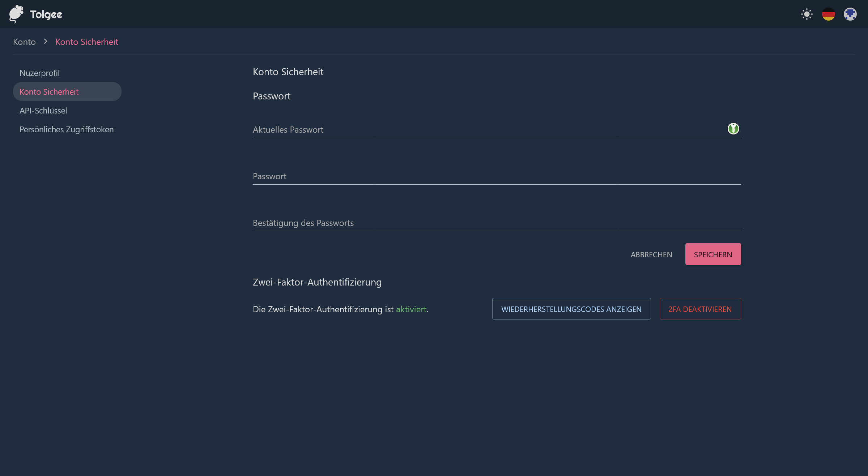The height and width of the screenshot is (476, 868).
Task: Open language selector with German flag
Action: pos(828,14)
